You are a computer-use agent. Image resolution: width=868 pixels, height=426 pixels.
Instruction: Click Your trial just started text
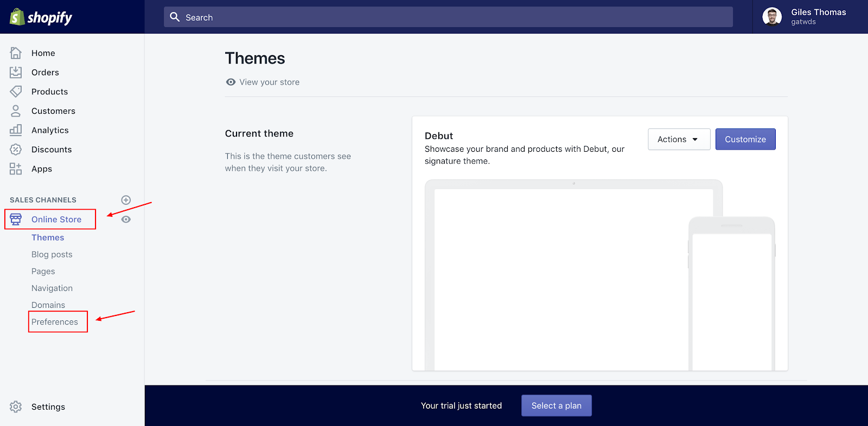461,405
